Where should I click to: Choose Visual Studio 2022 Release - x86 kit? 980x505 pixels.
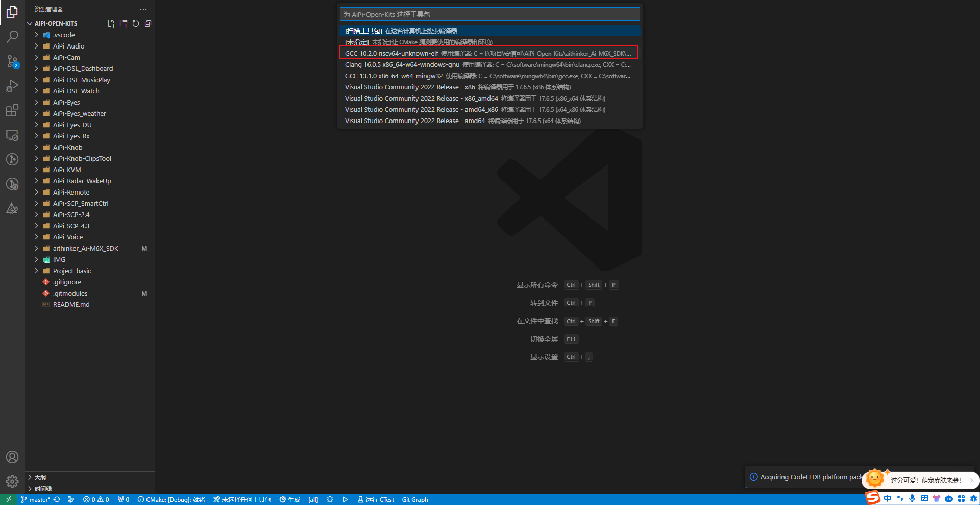pyautogui.click(x=490, y=87)
